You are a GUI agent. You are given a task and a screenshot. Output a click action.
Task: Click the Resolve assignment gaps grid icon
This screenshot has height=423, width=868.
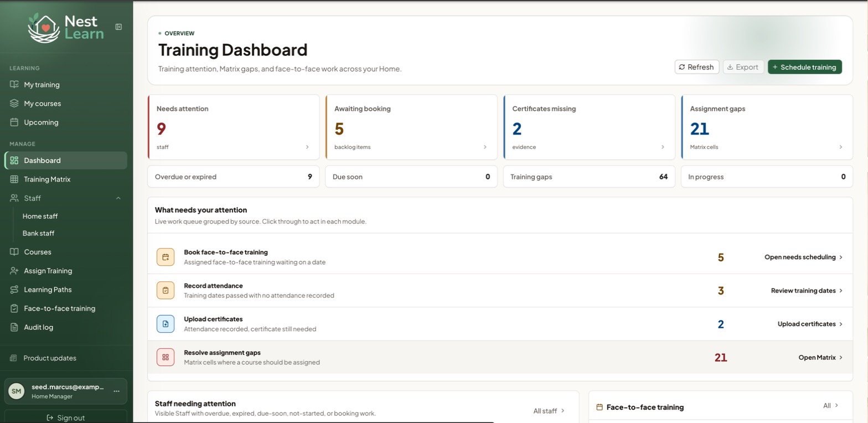tap(166, 357)
